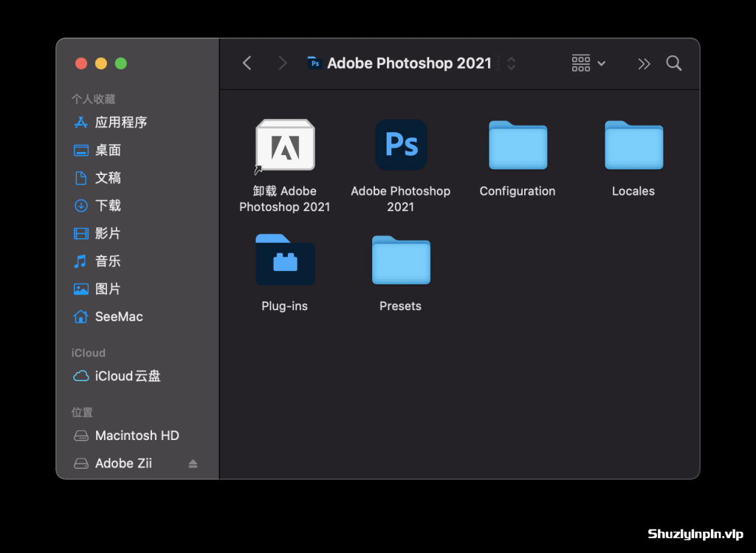Screen dimensions: 756x553
Task: Click the Adobe Photoshop 2021 app name label
Action: 401,199
